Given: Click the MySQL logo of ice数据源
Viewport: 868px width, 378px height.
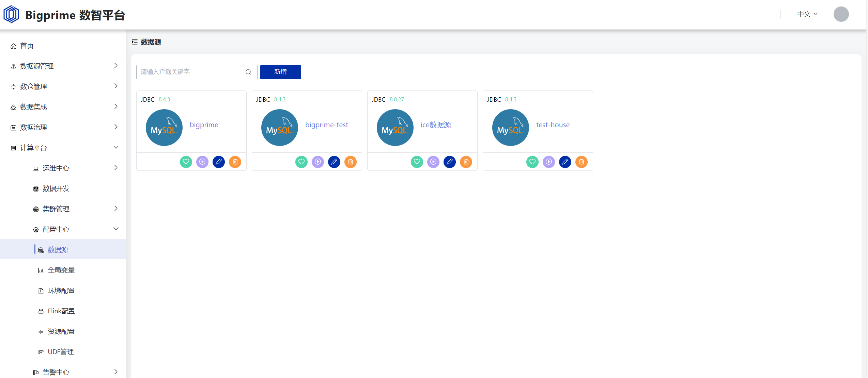Looking at the screenshot, I should (x=395, y=128).
